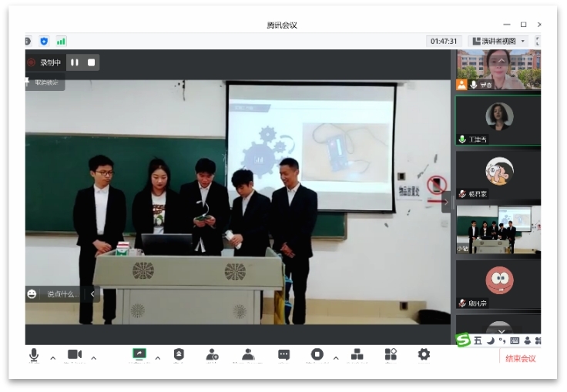567x392 pixels.
Task: Open the breakout rooms icon
Action: click(357, 354)
